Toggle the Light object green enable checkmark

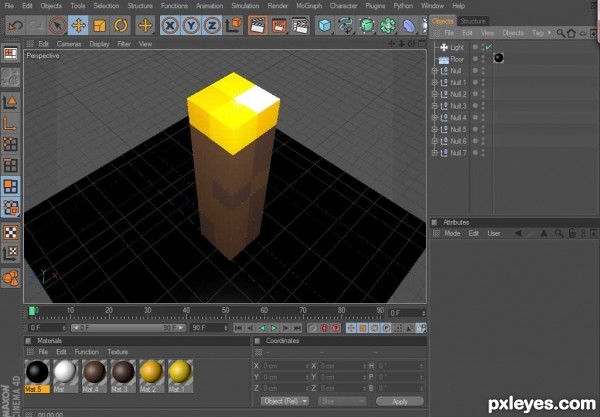coord(488,47)
